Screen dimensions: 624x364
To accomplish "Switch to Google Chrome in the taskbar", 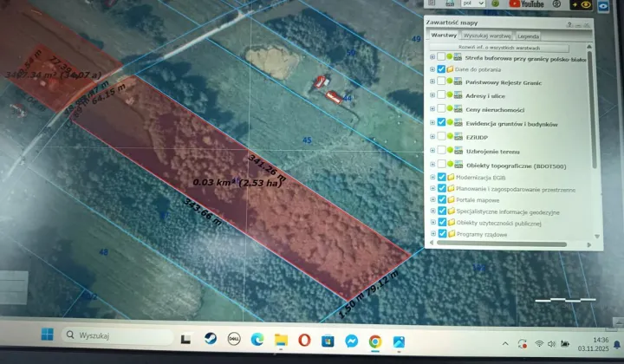I will [x=375, y=341].
